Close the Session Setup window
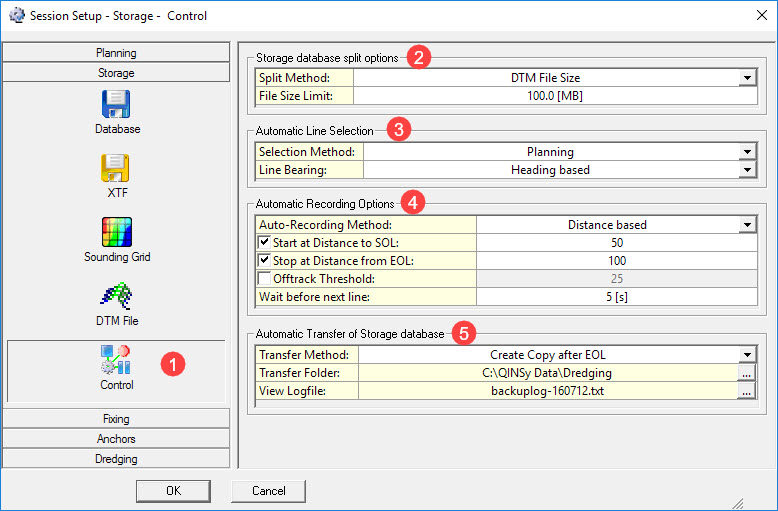Screen dimensions: 778x511 pyautogui.click(x=755, y=17)
